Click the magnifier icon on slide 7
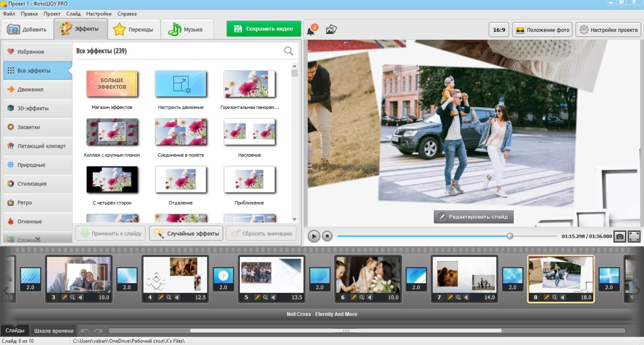The image size is (644, 345). [458, 297]
